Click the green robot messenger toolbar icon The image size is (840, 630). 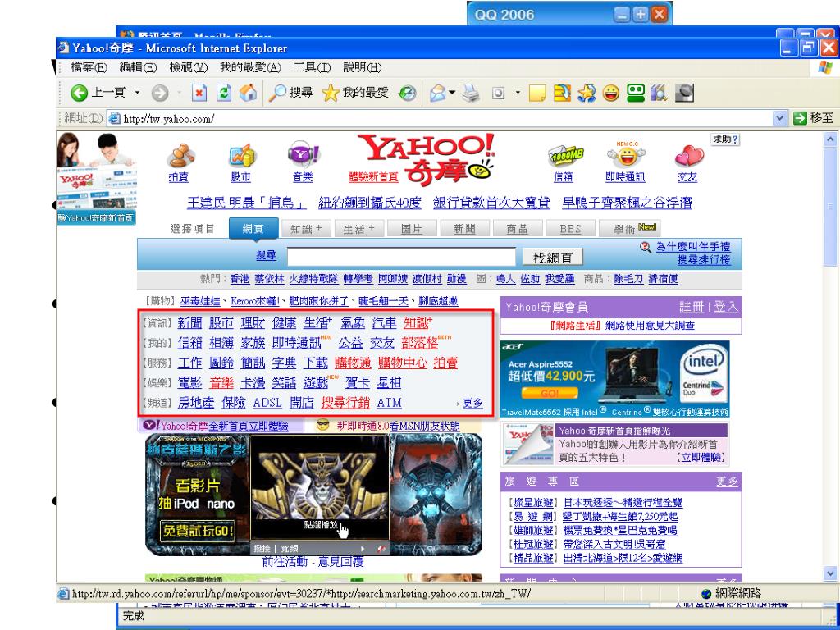(x=636, y=93)
